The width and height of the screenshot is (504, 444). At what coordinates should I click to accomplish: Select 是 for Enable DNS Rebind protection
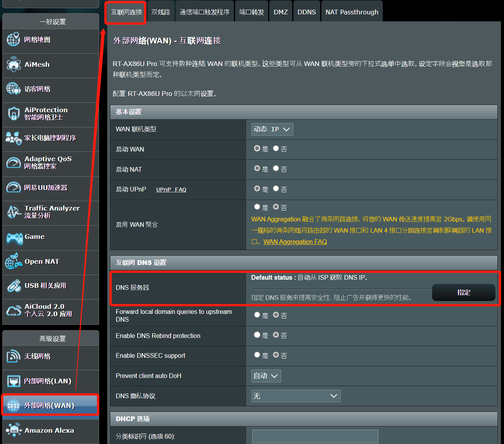[x=257, y=335]
